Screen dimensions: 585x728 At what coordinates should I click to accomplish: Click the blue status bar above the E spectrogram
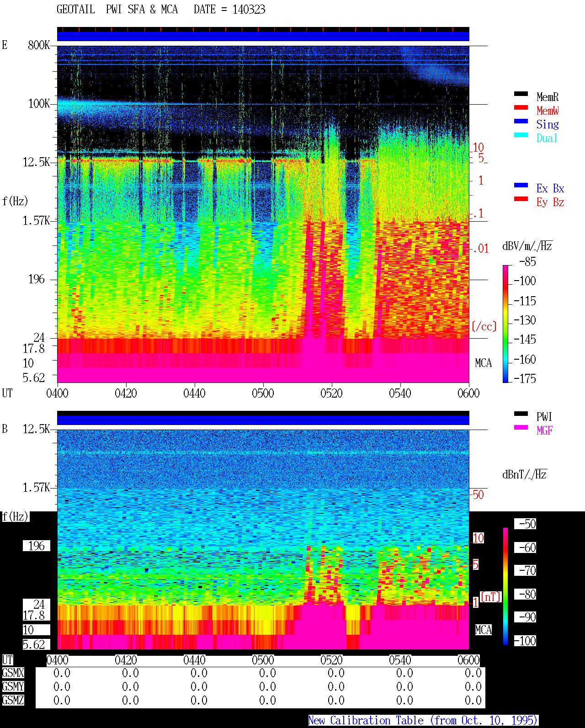tap(263, 36)
